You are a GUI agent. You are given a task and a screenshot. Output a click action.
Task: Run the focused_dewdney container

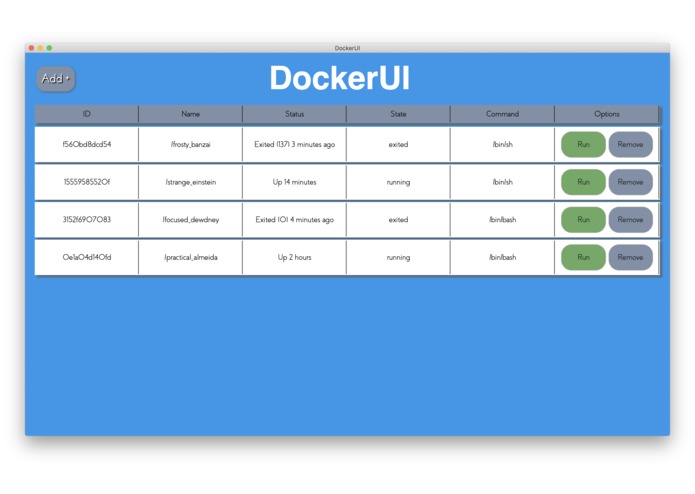coord(583,220)
